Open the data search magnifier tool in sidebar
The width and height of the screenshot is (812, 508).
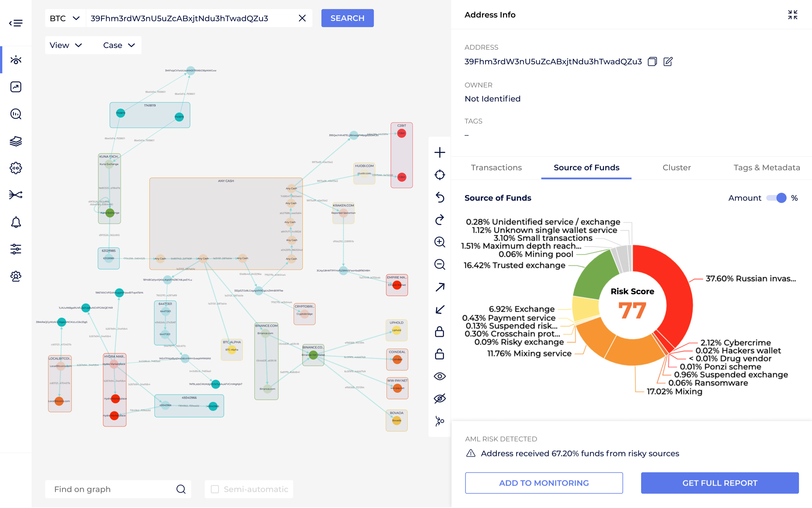pos(16,114)
